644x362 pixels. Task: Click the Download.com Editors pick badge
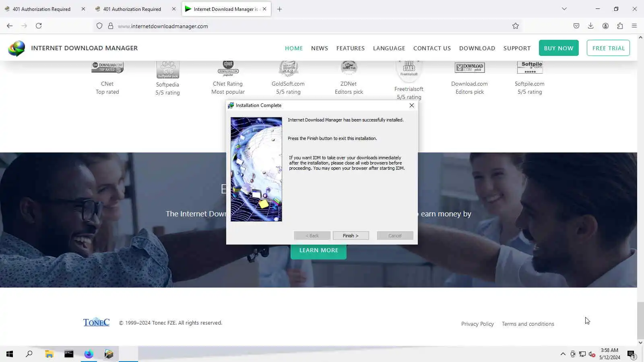(x=470, y=68)
